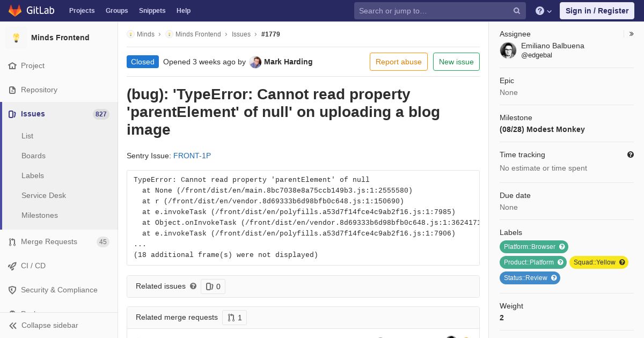Click the Issues breadcrumb link
The image size is (644, 338).
[x=241, y=34]
